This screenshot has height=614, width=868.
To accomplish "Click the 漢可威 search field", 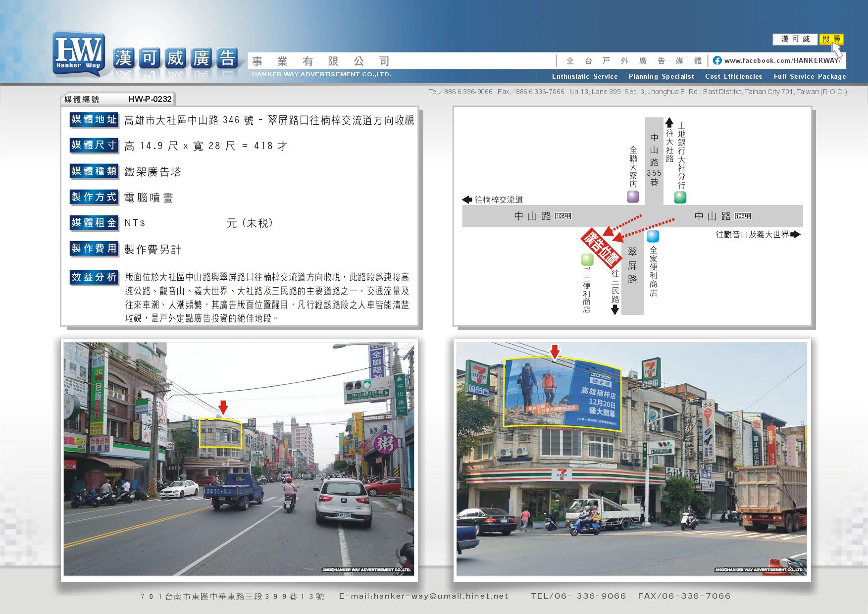I will click(795, 39).
